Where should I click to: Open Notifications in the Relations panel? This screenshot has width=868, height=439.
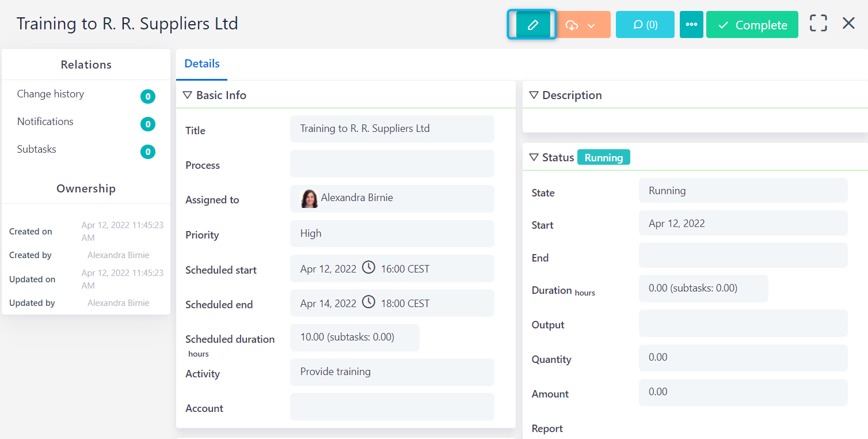45,122
